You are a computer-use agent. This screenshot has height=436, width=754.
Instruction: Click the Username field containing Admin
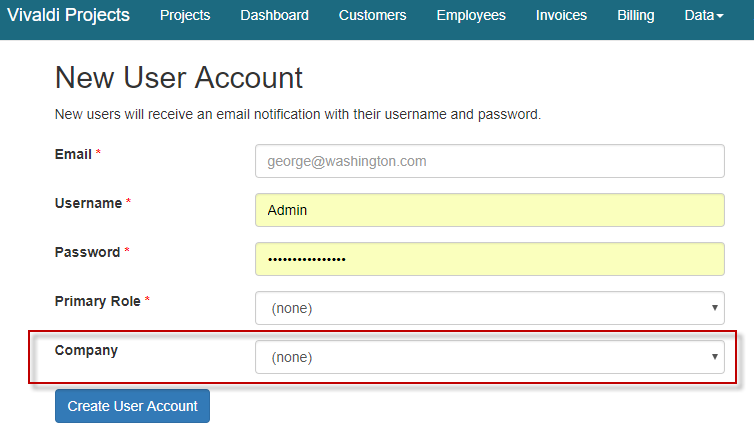click(489, 210)
